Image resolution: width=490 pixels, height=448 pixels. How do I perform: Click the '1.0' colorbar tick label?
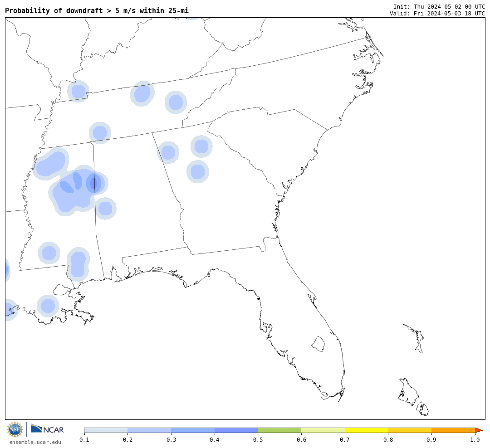[x=475, y=439]
